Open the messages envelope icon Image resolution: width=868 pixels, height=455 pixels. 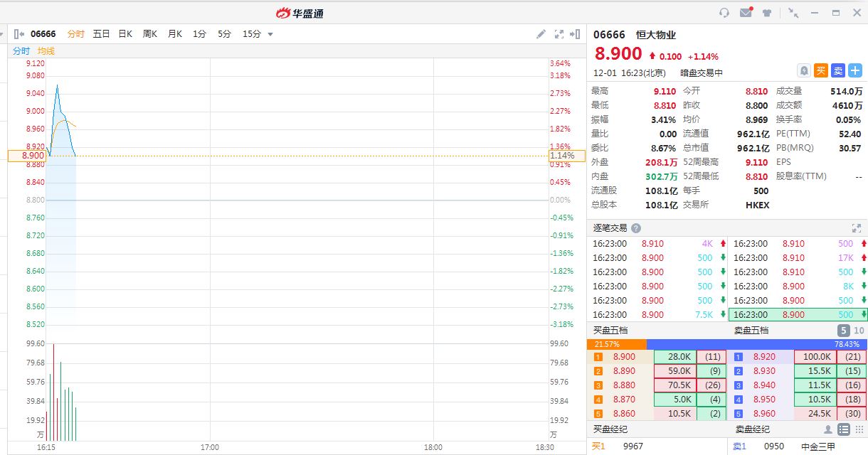click(746, 13)
